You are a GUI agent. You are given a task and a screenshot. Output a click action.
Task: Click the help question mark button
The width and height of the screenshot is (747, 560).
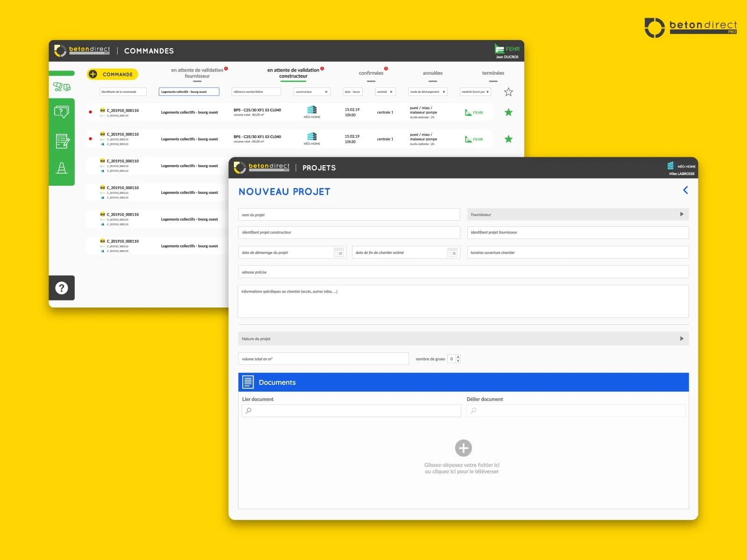(x=62, y=288)
